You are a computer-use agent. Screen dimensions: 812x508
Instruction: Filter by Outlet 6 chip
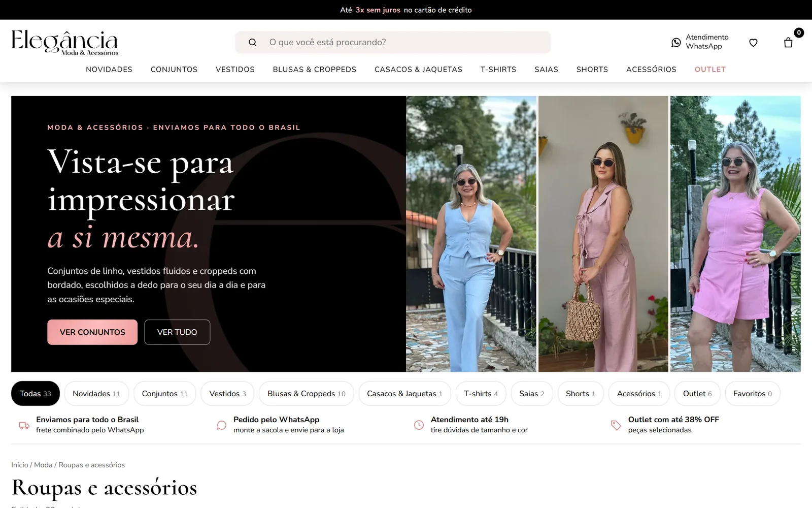point(697,394)
